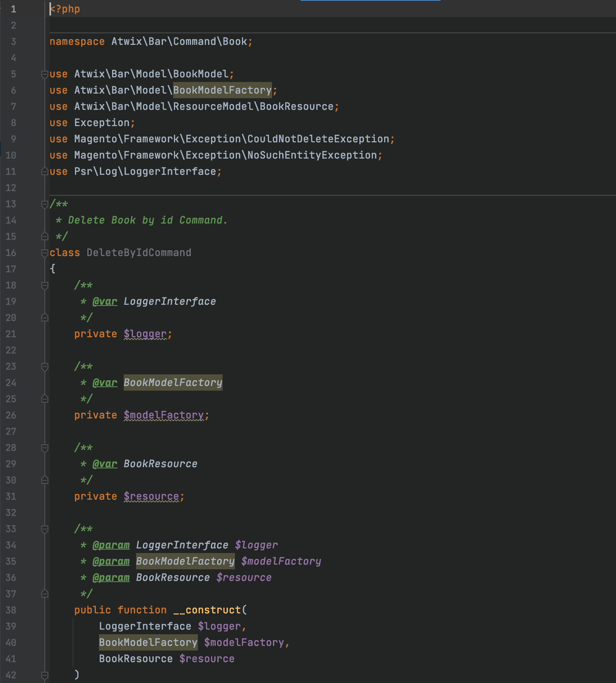Click fold end marker at line 15
Screen dimensions: 616x683
(45, 236)
